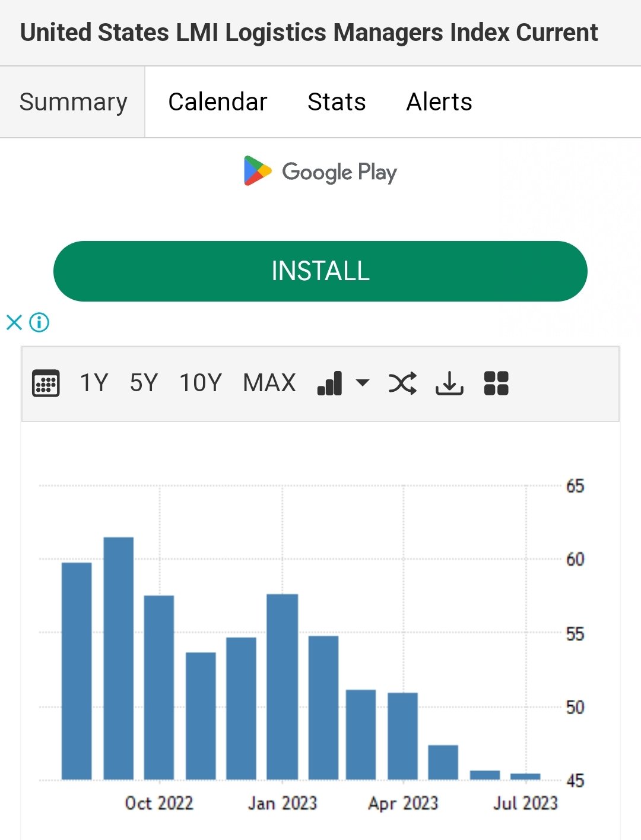
Task: Click the compare shuffle arrows icon
Action: point(402,383)
